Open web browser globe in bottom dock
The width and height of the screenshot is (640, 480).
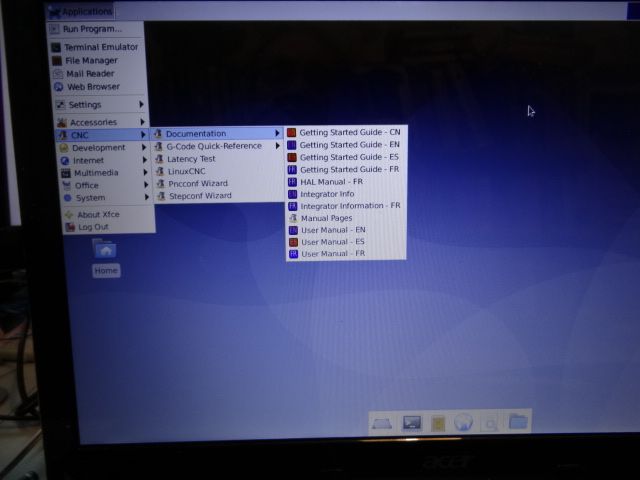click(463, 422)
